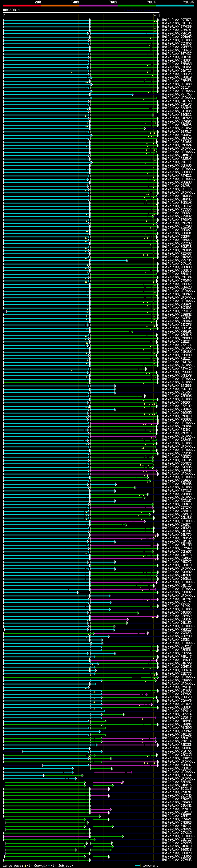
Task: Open UniRef100_Q9FEF8 entry
Action: point(177,47)
